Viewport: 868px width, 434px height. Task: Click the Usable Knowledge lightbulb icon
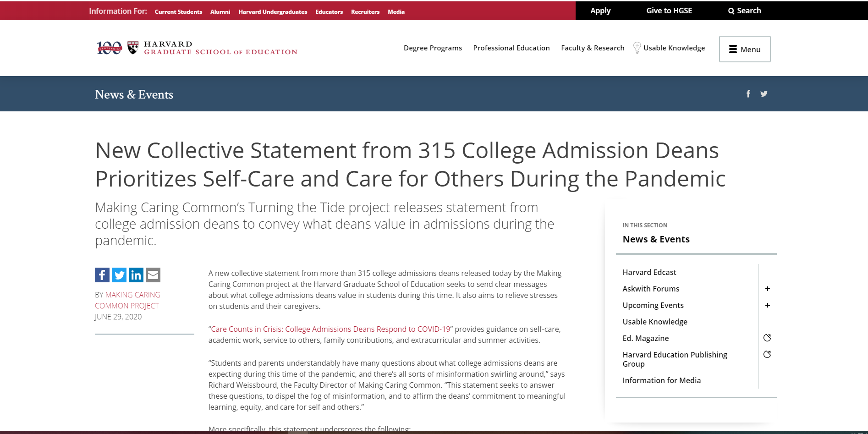coord(637,47)
